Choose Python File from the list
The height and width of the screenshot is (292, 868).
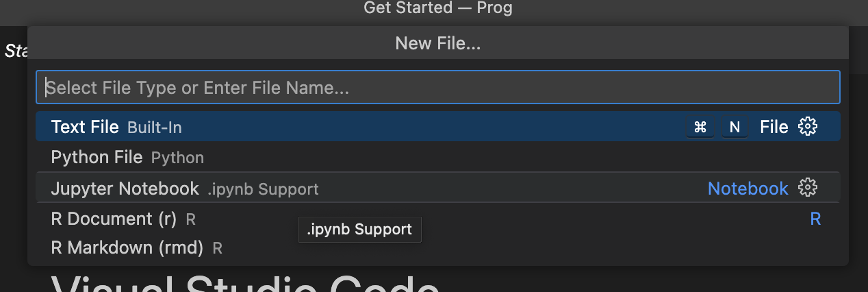(x=97, y=158)
